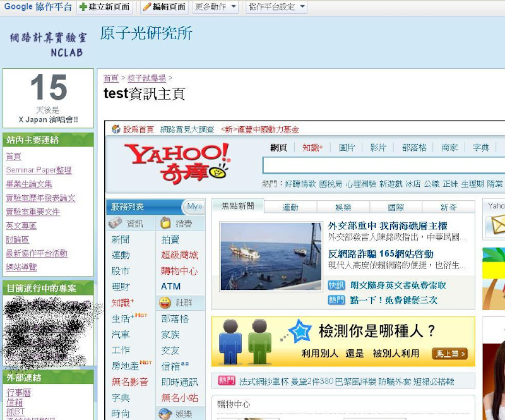Click the news photo of ships at sea

(271, 256)
